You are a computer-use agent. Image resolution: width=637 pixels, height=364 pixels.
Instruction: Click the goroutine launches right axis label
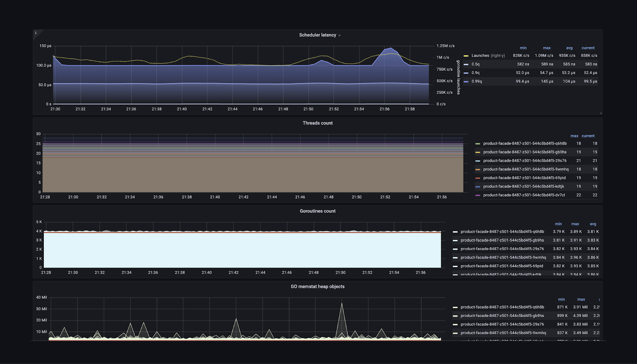pyautogui.click(x=458, y=77)
